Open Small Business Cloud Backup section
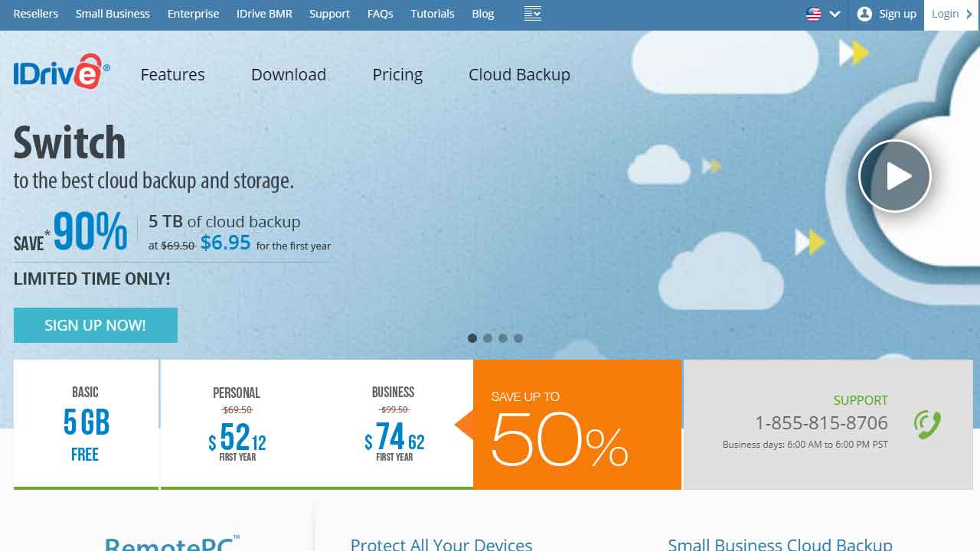 [780, 545]
